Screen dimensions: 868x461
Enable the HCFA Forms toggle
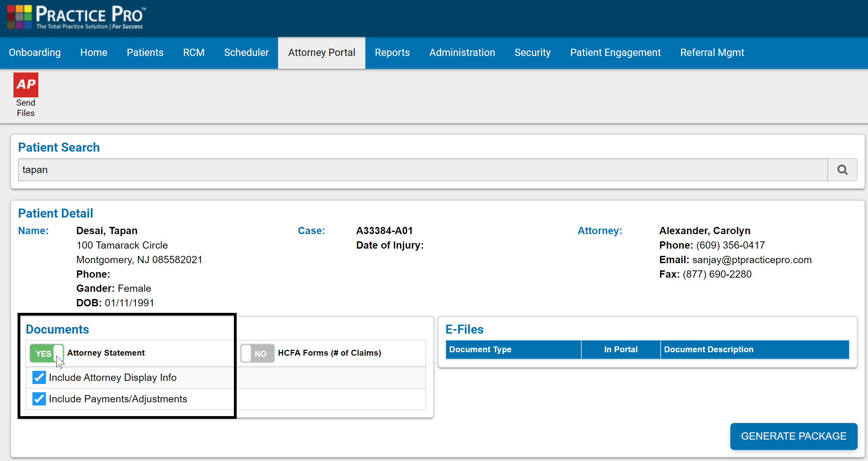pos(257,353)
